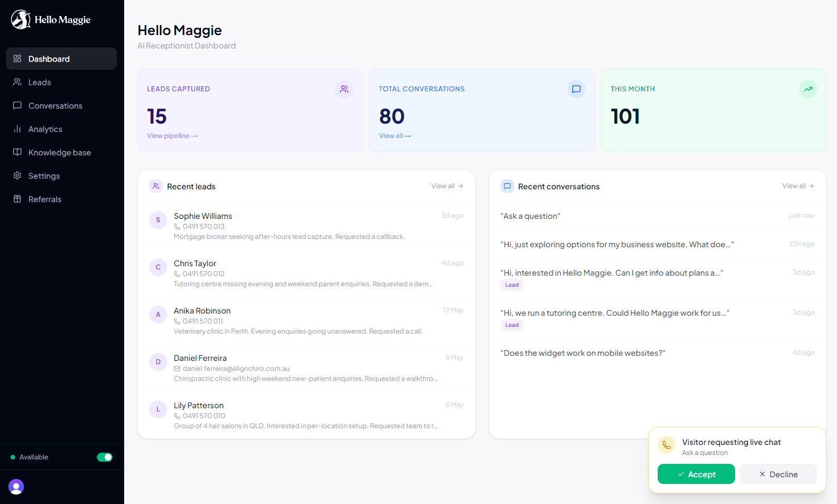Click phone icon beside 0491 570 010

177,416
